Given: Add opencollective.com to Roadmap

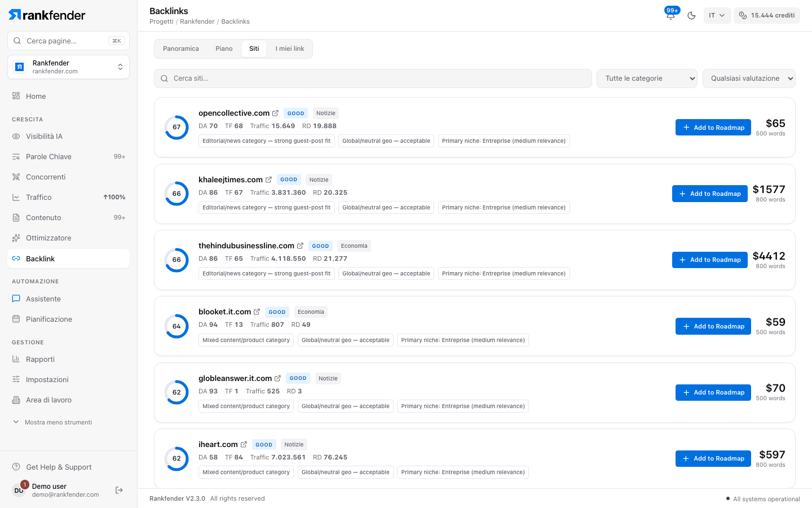Looking at the screenshot, I should [x=713, y=128].
